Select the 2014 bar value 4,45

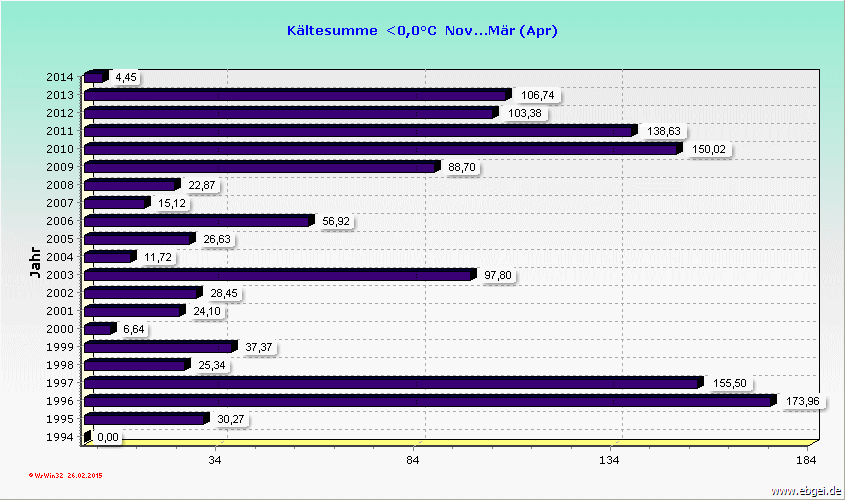tap(126, 77)
